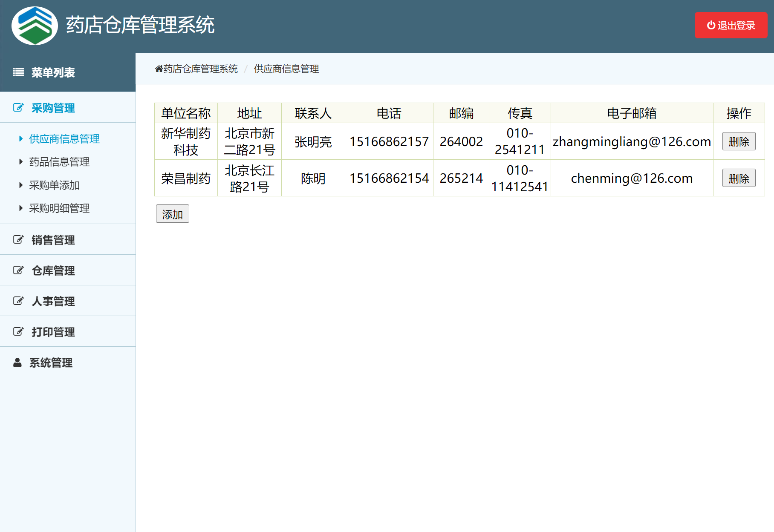This screenshot has height=532, width=774.
Task: Go to 采购单添加 page
Action: click(x=54, y=185)
